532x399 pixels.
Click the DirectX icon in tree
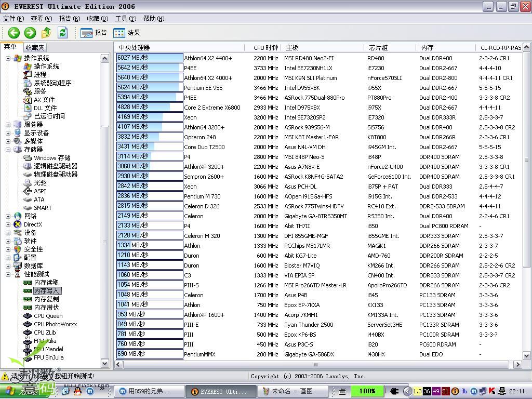tap(18, 224)
